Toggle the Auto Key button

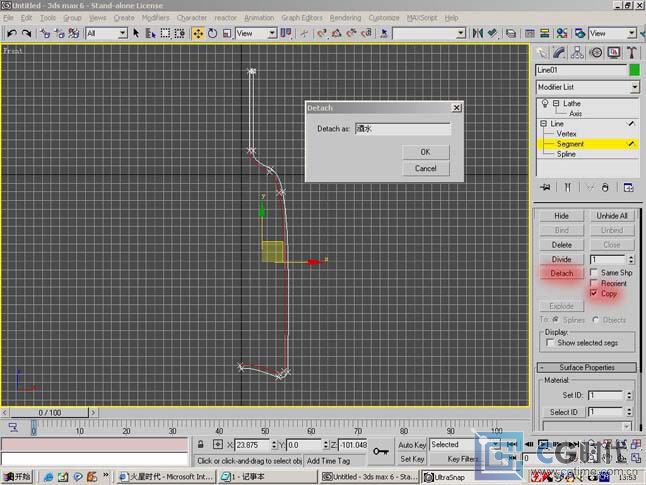(x=412, y=445)
